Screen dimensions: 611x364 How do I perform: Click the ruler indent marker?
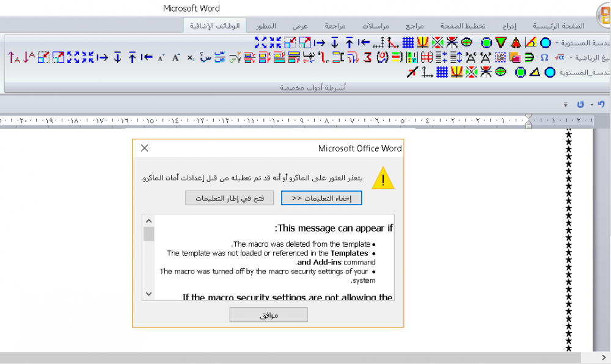[x=528, y=121]
